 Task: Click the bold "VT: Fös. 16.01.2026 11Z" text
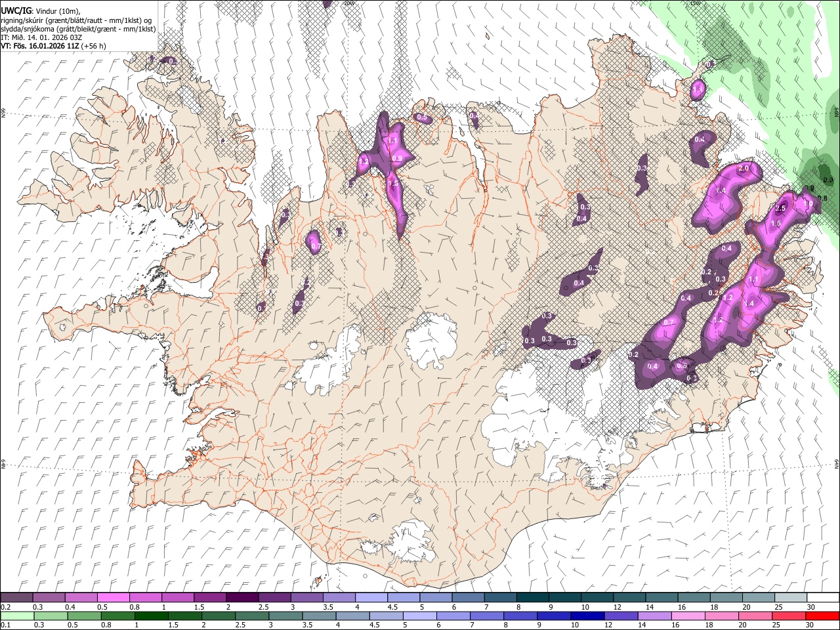[40, 46]
